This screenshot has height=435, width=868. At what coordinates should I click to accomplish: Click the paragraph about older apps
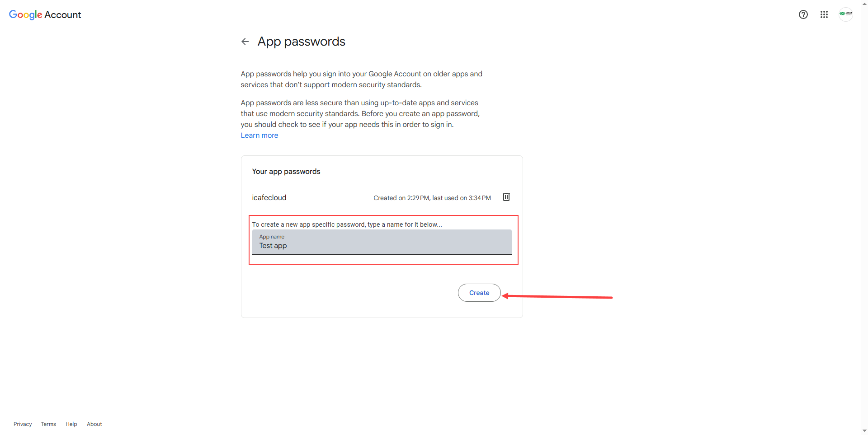361,79
